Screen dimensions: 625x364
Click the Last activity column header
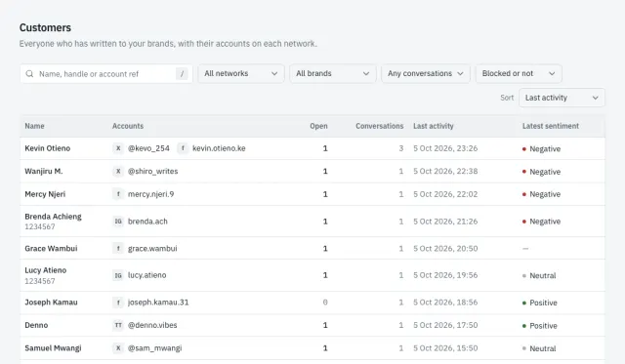click(434, 126)
